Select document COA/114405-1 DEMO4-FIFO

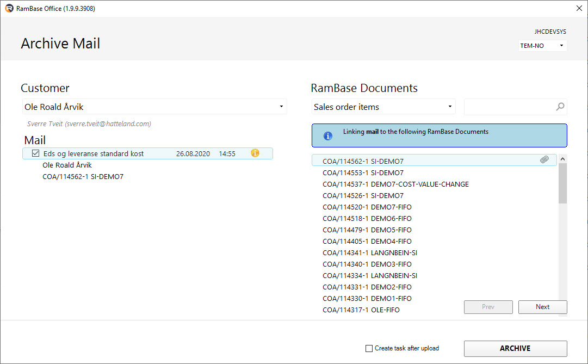pos(367,241)
